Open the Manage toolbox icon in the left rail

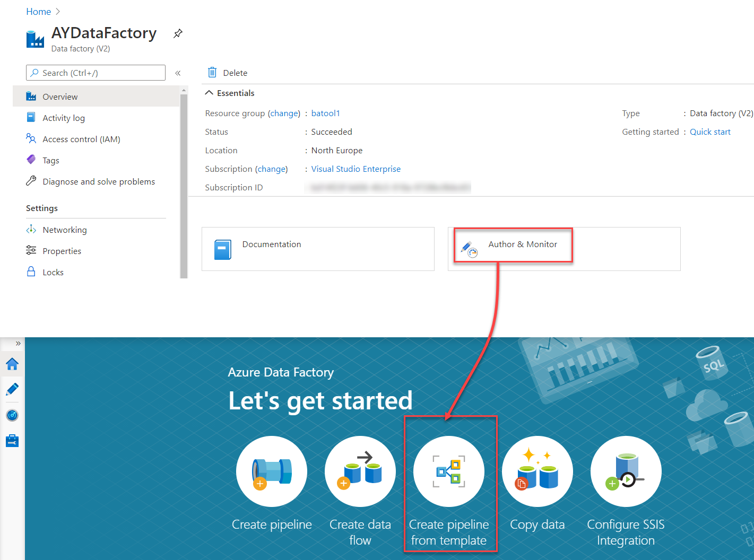coord(12,441)
